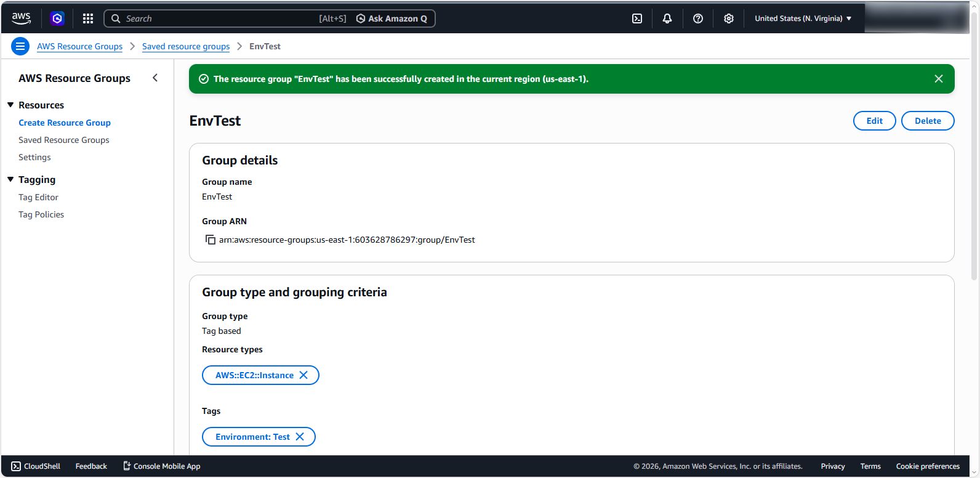Viewport: 980px width, 478px height.
Task: Open the Services grid menu icon
Action: coord(88,18)
